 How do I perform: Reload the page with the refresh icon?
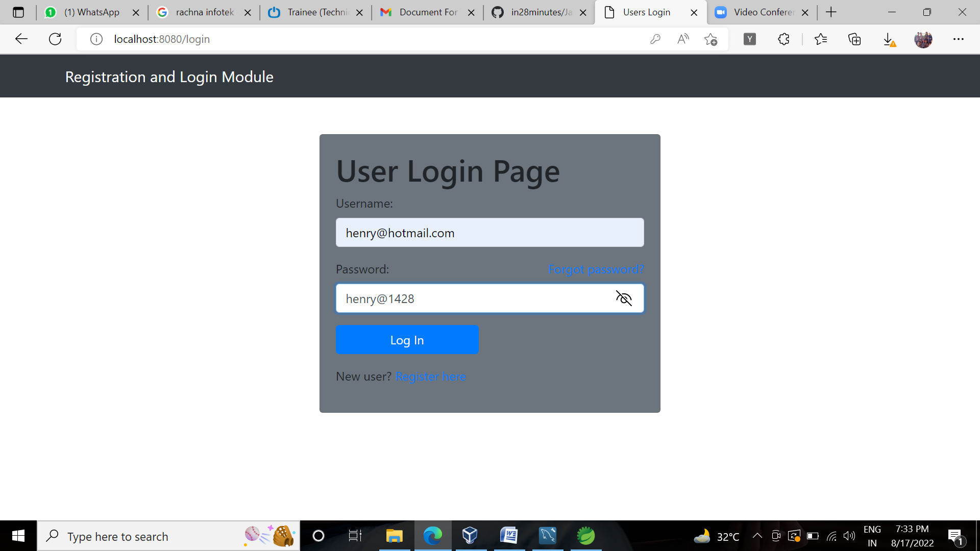55,39
